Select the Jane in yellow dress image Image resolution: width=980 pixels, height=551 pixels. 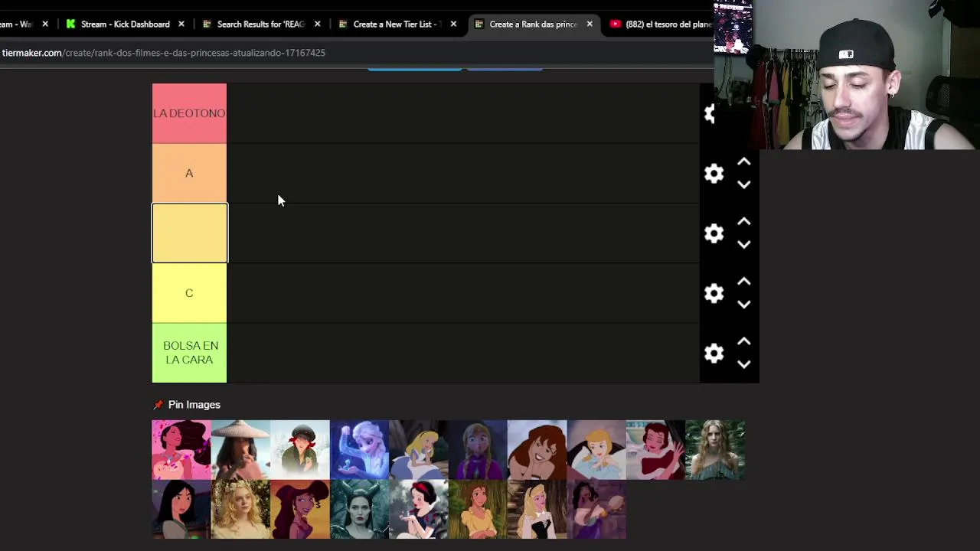pos(478,510)
